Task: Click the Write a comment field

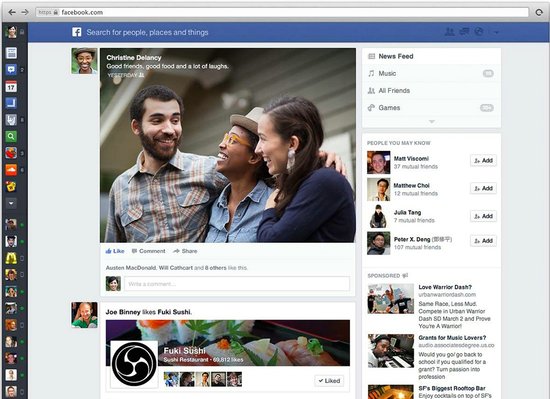Action: pos(237,284)
